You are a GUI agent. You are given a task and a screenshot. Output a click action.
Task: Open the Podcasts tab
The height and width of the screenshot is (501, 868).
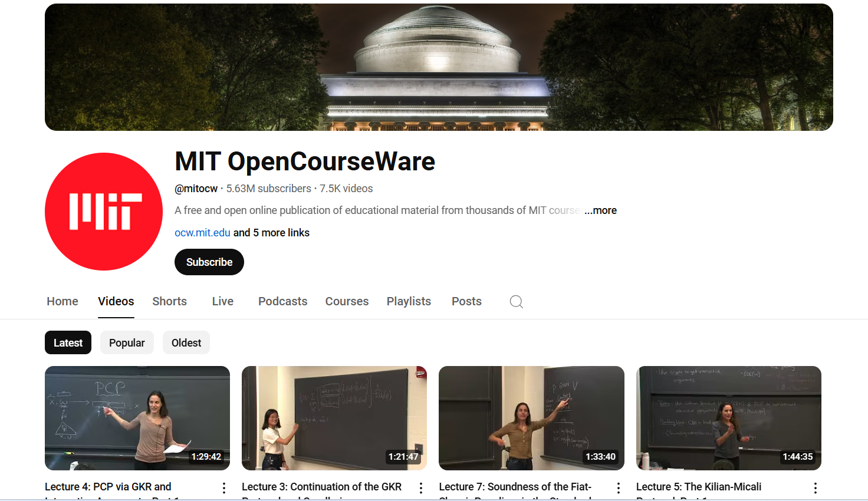[283, 301]
